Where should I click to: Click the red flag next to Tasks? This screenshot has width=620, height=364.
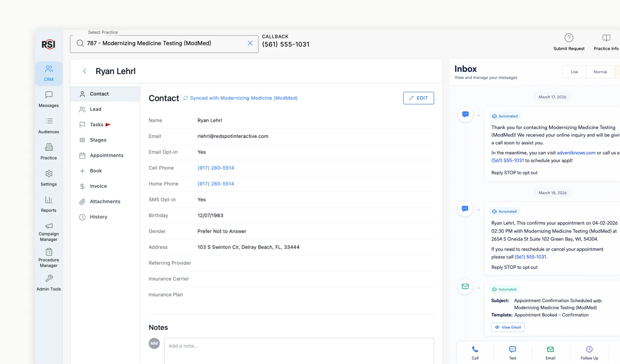point(108,125)
